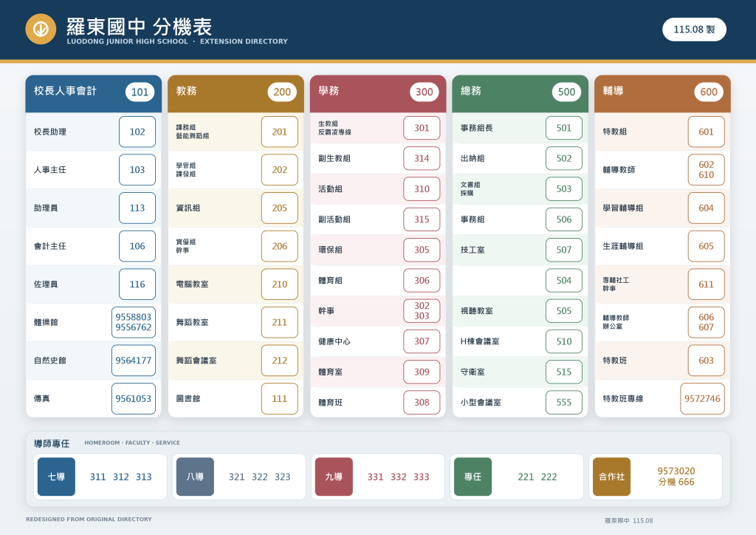The width and height of the screenshot is (756, 535).
Task: Click extension 202 in 教務 column
Action: [x=280, y=170]
